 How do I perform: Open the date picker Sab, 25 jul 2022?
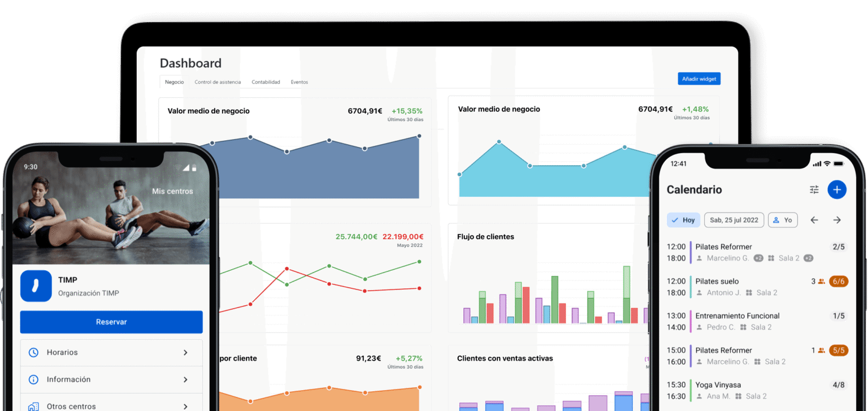[734, 220]
